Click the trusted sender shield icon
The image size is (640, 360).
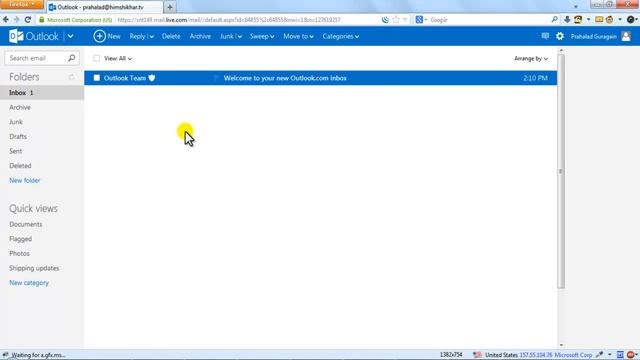pos(152,78)
